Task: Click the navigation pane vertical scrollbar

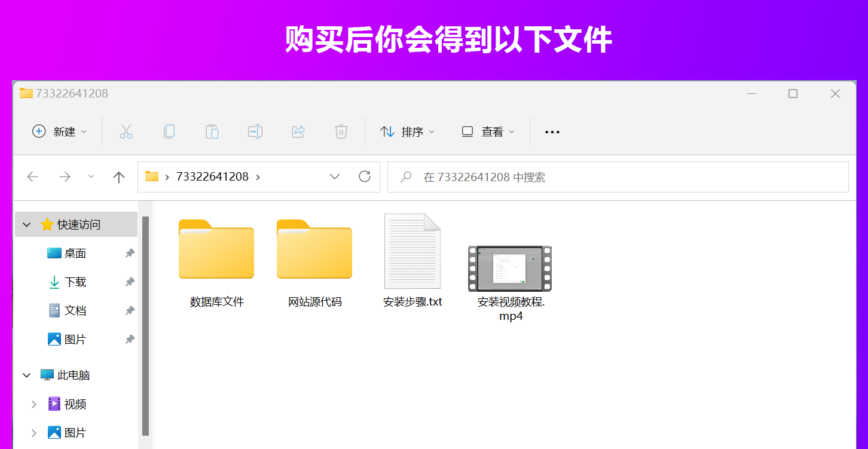Action: [145, 326]
